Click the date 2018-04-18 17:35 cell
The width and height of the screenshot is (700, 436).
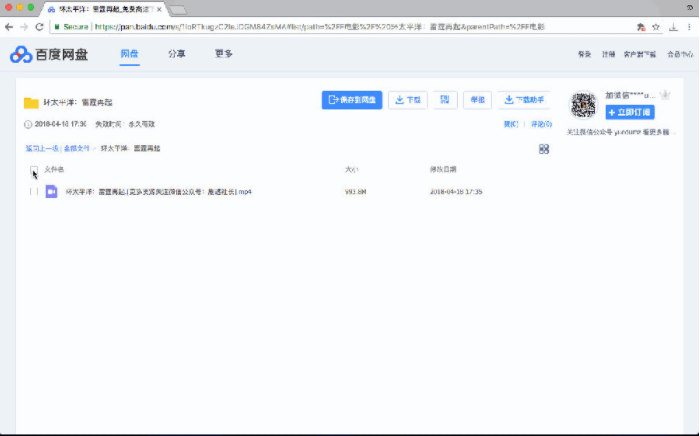(x=456, y=191)
